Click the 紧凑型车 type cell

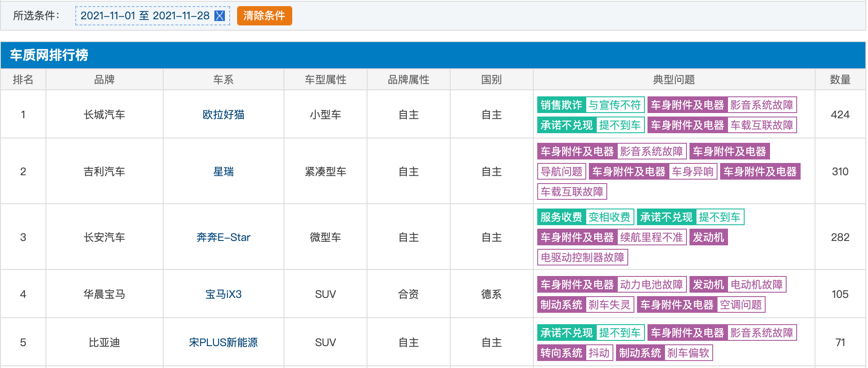(x=325, y=172)
